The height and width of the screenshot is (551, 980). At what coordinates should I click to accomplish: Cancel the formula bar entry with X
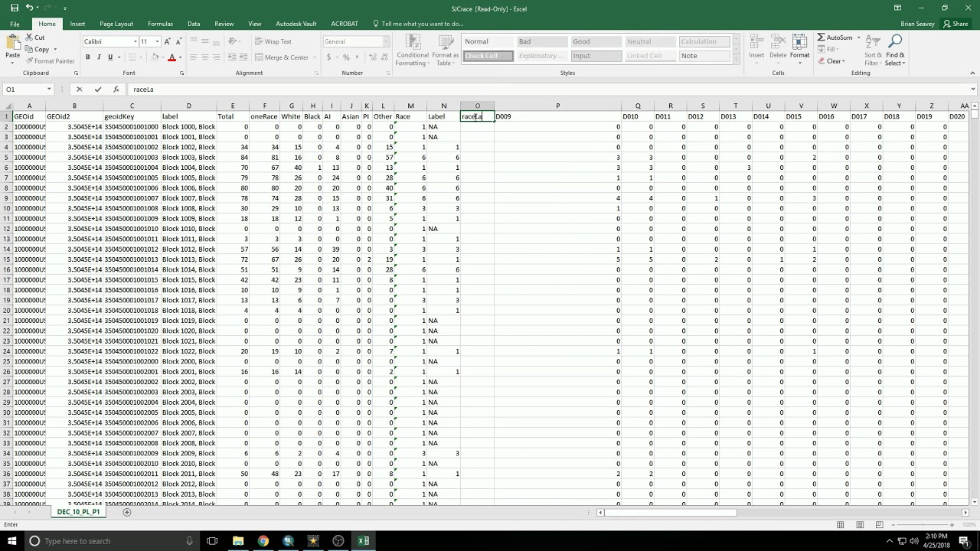(x=79, y=90)
